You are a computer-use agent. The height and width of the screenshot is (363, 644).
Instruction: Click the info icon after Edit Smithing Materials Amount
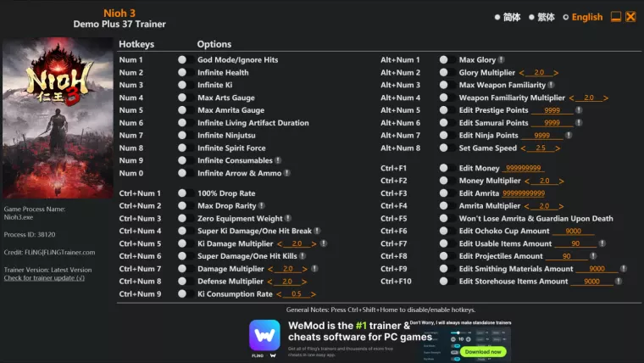[624, 269]
